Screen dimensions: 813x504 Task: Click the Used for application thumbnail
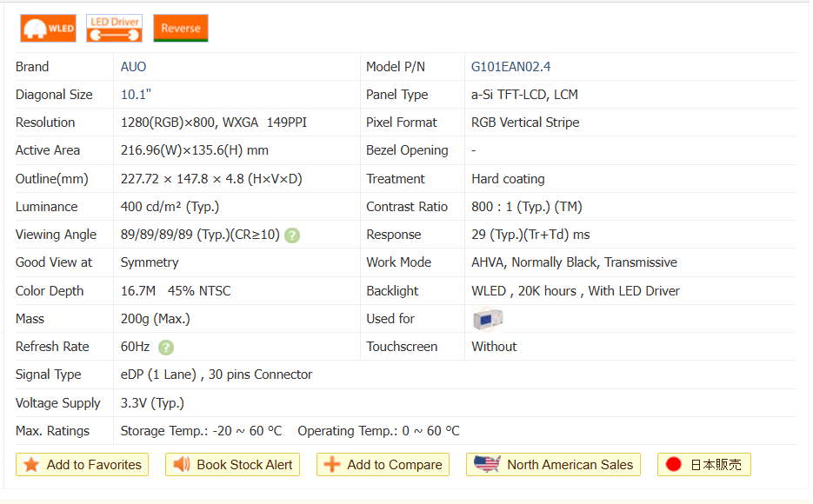(487, 319)
